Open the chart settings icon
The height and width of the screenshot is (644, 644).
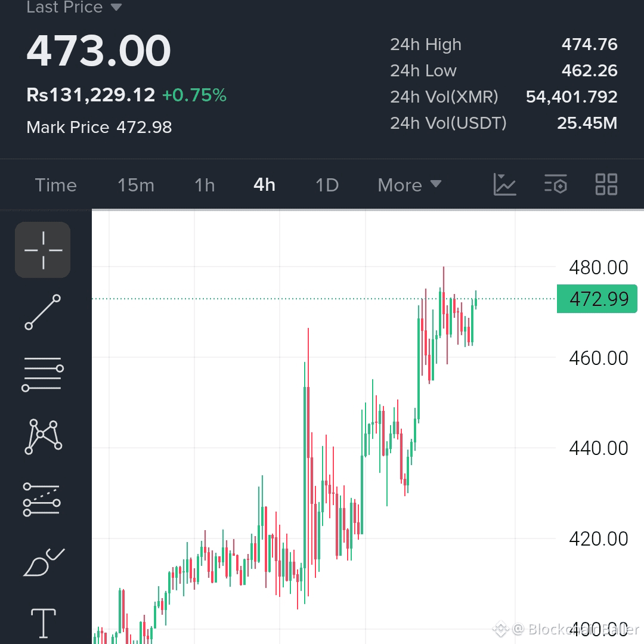click(556, 184)
